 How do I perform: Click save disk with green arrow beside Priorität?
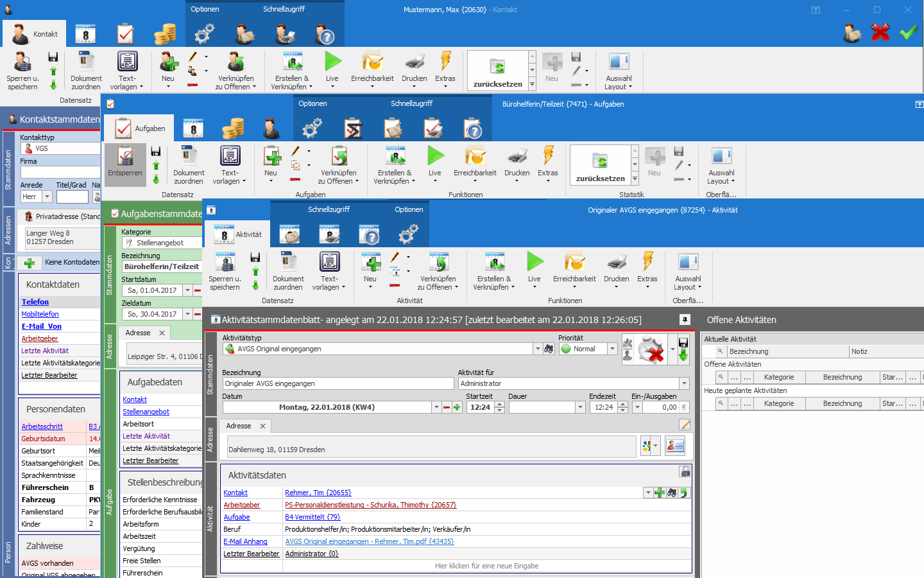tap(683, 349)
